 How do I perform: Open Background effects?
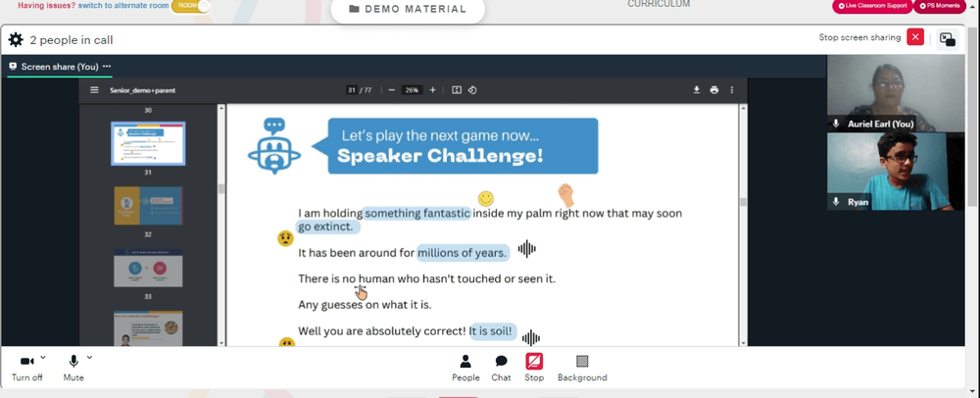(582, 368)
